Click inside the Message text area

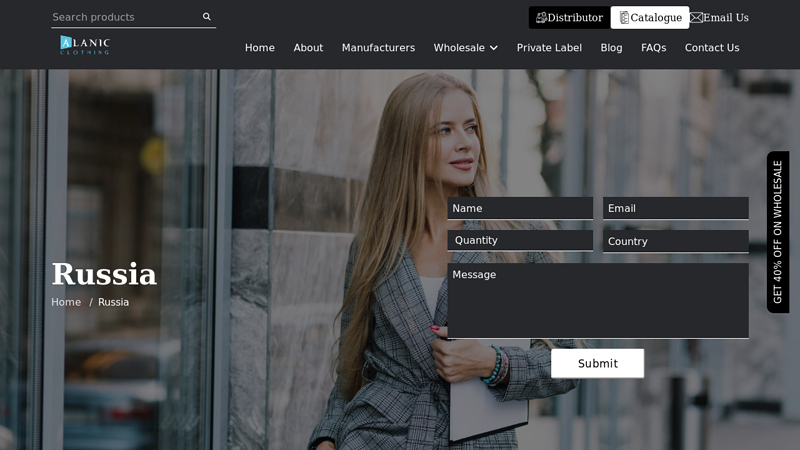pyautogui.click(x=597, y=301)
